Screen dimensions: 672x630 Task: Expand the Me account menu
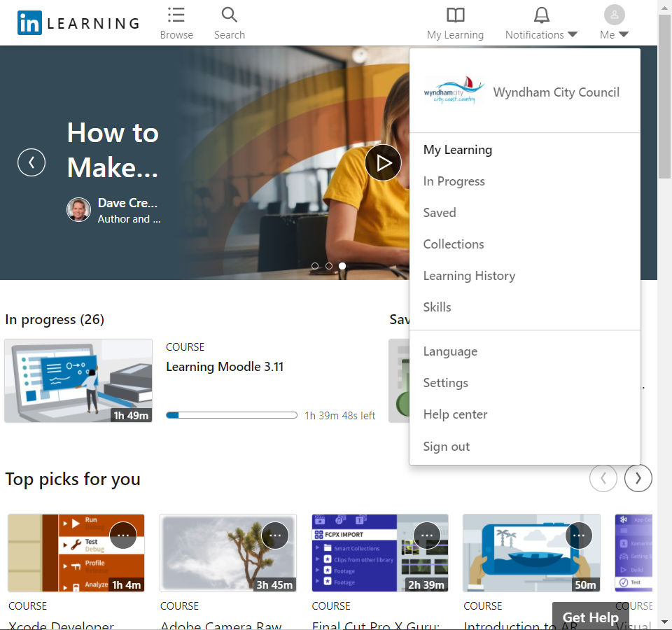click(x=614, y=22)
